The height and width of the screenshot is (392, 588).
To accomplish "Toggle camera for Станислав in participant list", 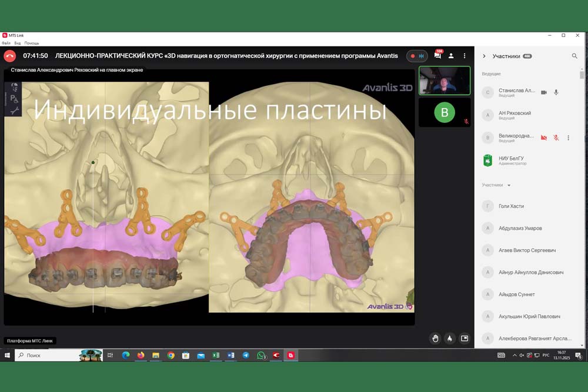I will [543, 92].
